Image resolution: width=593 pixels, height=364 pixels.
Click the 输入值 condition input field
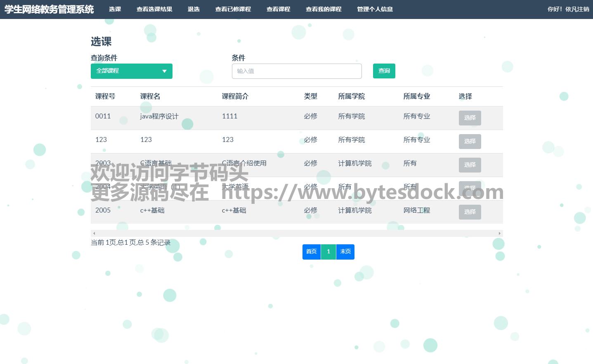[x=297, y=71]
